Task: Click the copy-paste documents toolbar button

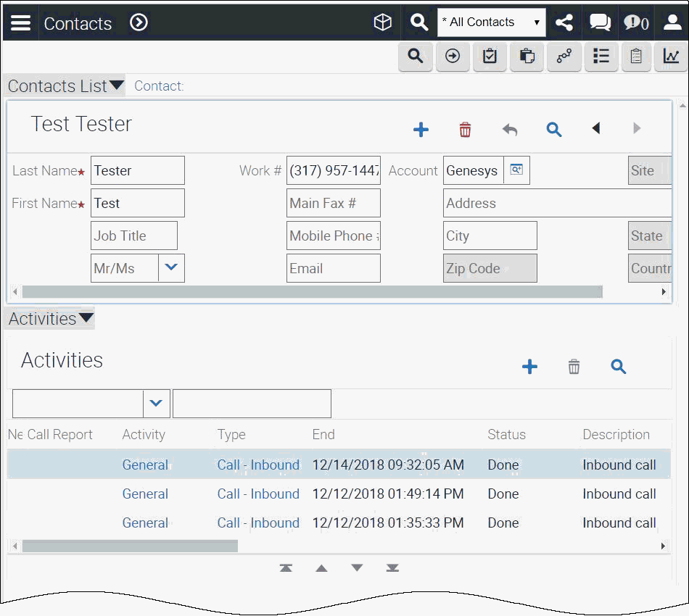Action: pos(527,57)
